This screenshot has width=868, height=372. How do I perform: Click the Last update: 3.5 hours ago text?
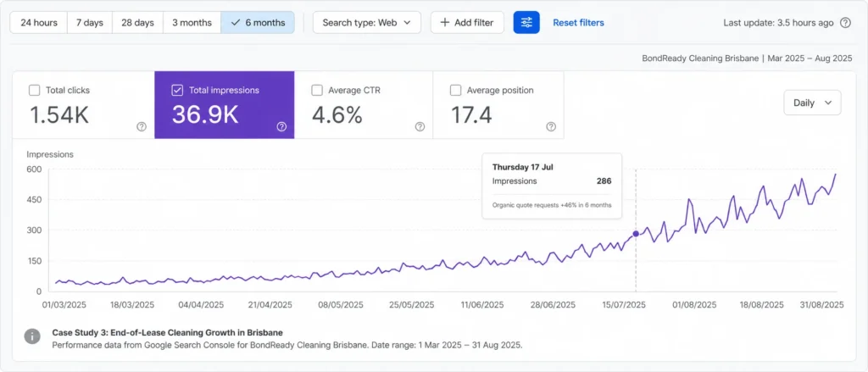pos(778,23)
